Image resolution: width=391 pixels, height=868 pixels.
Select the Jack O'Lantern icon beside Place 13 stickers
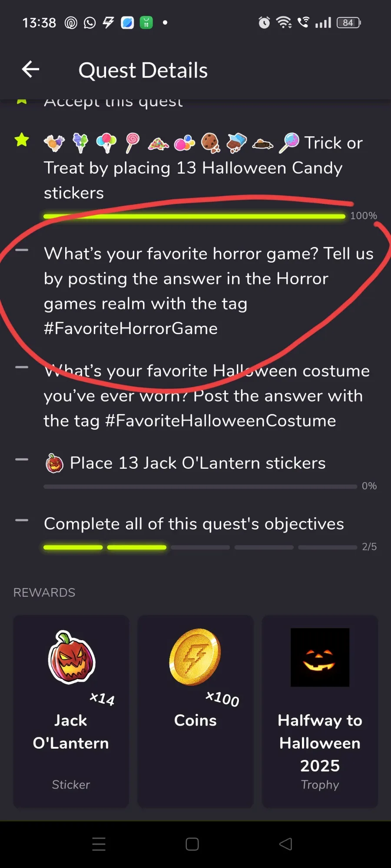54,463
